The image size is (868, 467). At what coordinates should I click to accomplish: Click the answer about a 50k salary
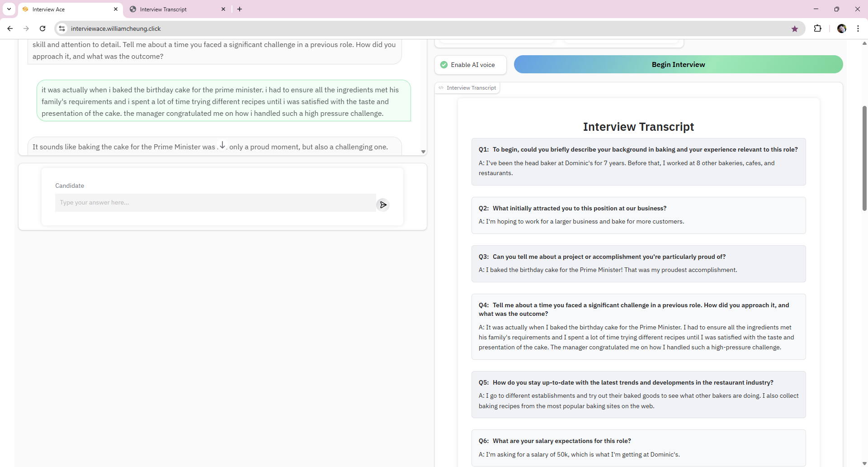point(579,454)
